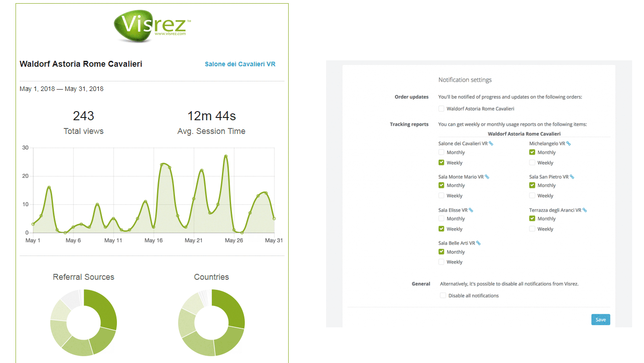
Task: Uncheck Monthly report for Terrazza degli Aranci VR
Action: click(x=532, y=219)
